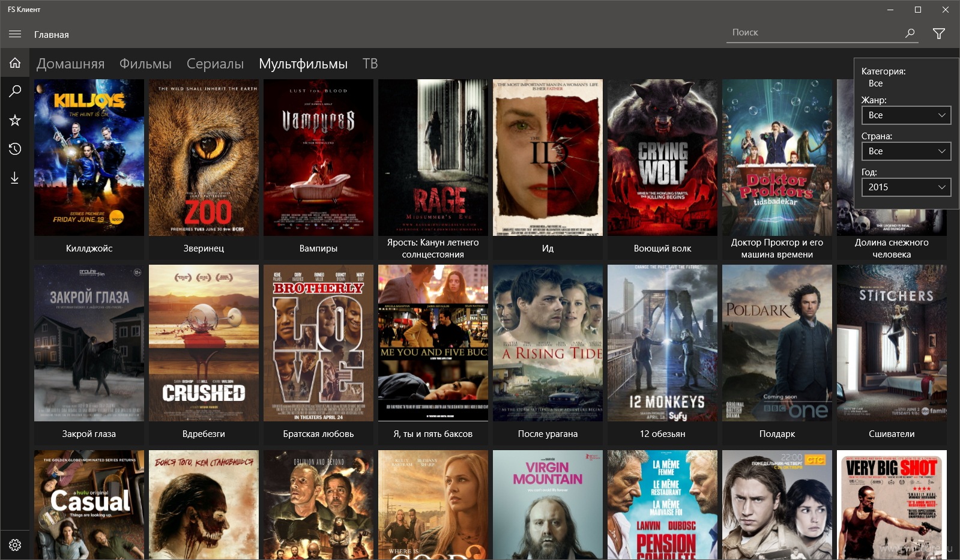Click the title Полдарк
960x560 pixels.
click(x=777, y=434)
